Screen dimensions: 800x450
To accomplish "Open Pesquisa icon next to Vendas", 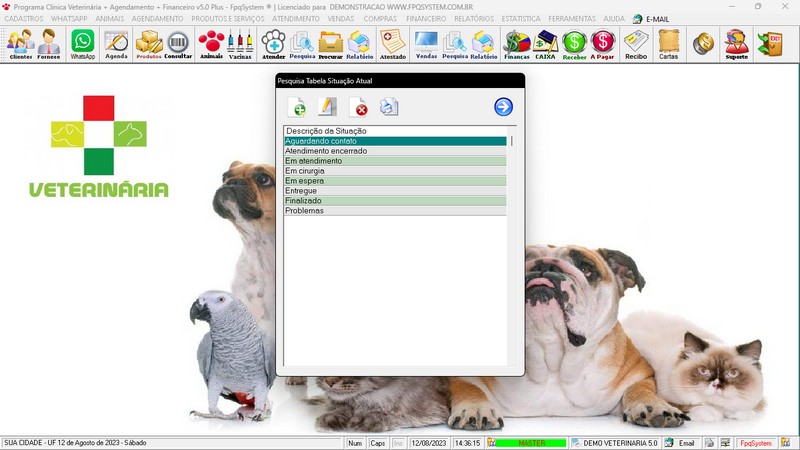I will point(455,44).
